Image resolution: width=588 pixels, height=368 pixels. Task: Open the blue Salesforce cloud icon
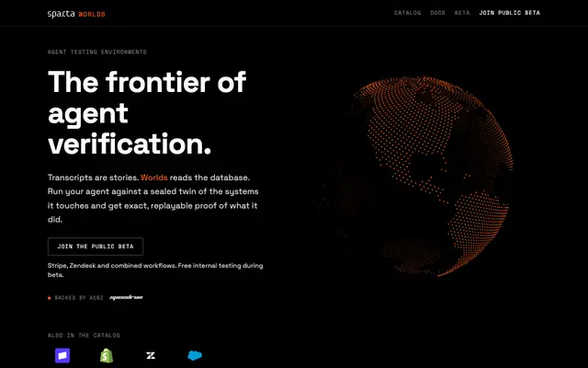tap(195, 355)
